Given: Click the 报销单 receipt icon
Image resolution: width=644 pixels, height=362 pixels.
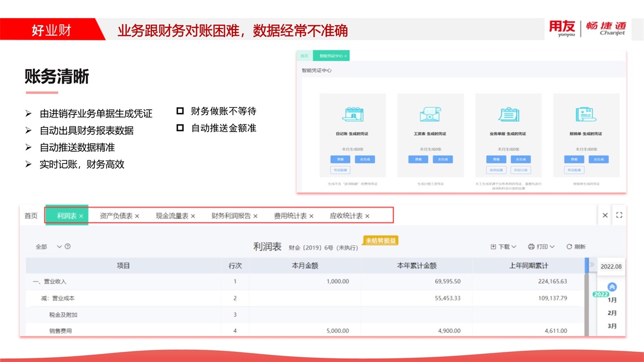Looking at the screenshot, I should (x=586, y=114).
